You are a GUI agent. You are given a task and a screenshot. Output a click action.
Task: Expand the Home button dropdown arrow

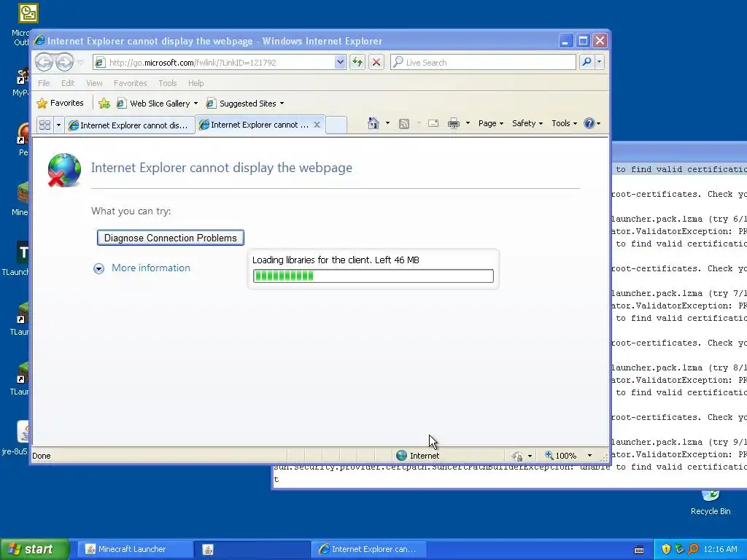(387, 123)
